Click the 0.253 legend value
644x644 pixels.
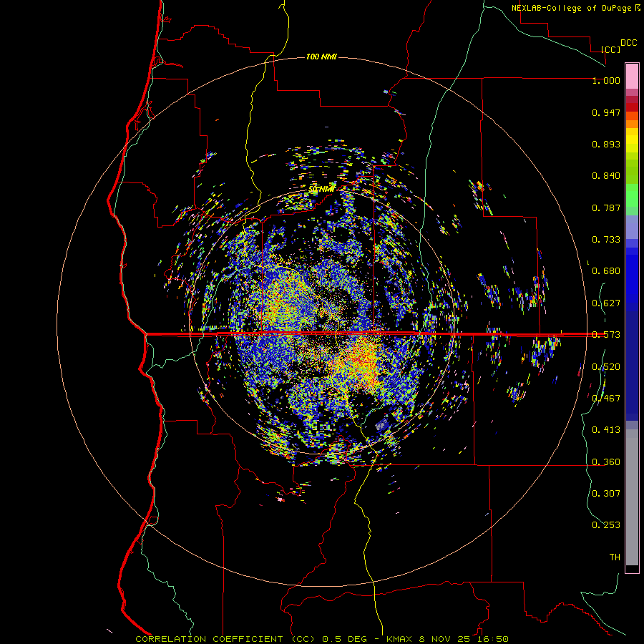coord(606,525)
